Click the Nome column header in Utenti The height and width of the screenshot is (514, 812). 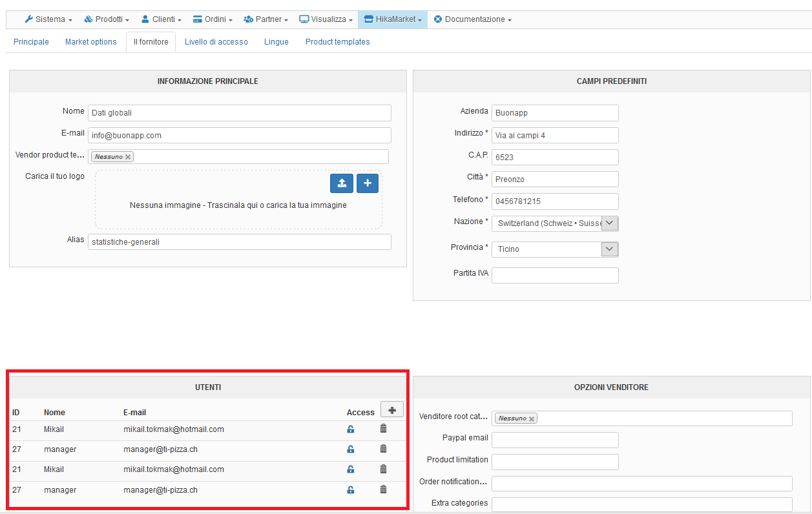coord(54,413)
